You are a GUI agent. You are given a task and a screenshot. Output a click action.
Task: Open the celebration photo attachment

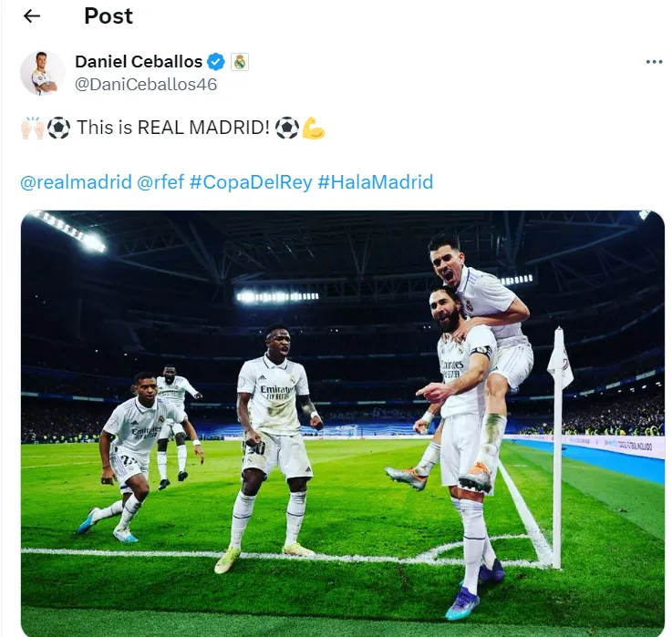pyautogui.click(x=343, y=423)
